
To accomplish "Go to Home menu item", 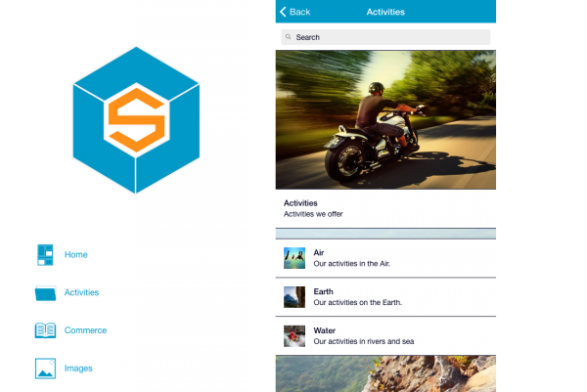I will click(x=76, y=255).
